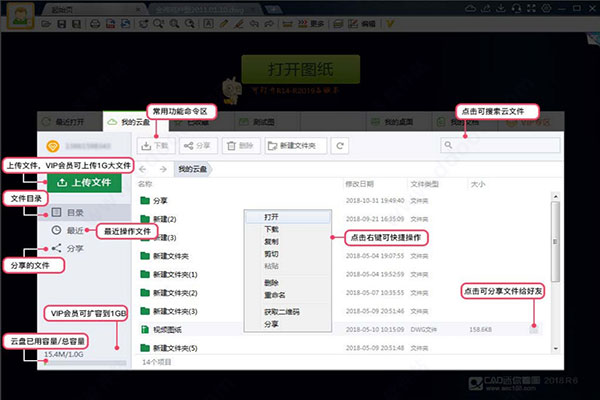Choose 复制 in the context menu

(288, 242)
